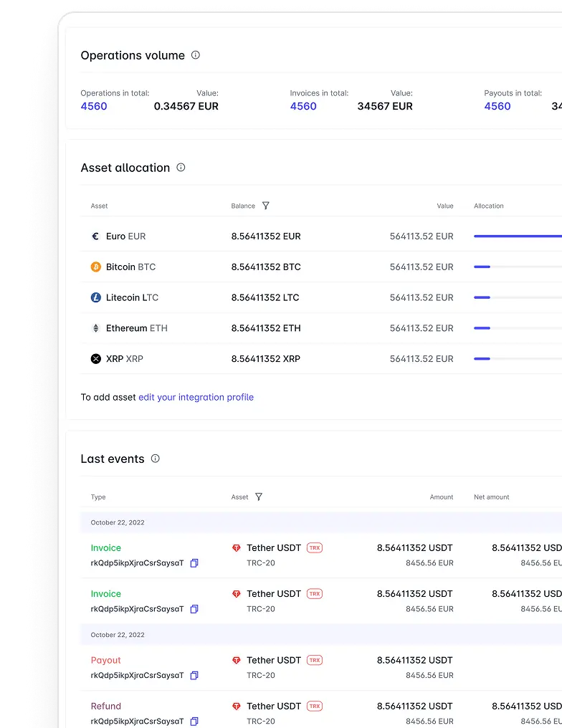Viewport: 562px width, 728px height.
Task: Click the info icon beside Last events
Action: pyautogui.click(x=156, y=459)
